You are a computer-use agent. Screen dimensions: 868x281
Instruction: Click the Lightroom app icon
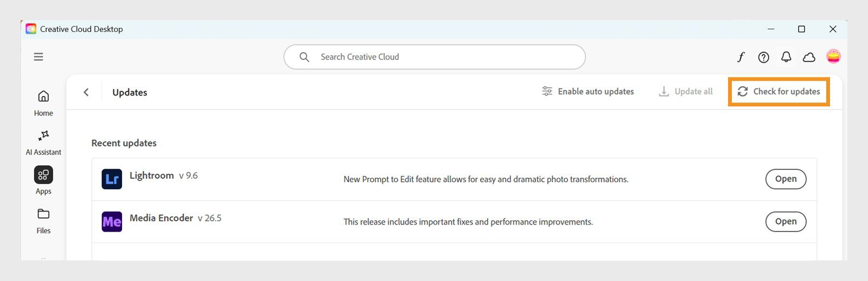coord(112,179)
